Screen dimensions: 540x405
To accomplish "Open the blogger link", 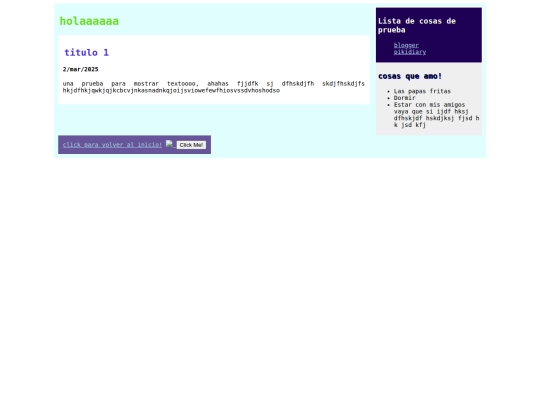I will 406,45.
